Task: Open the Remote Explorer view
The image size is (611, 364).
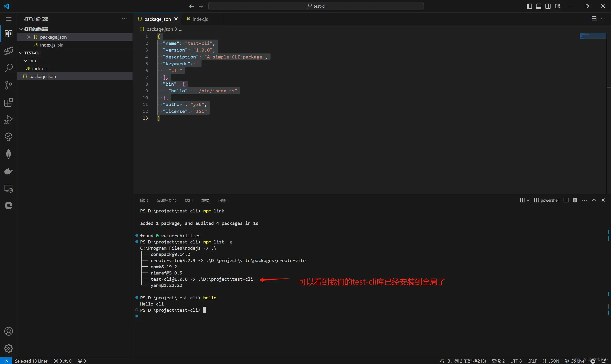Action: click(9, 188)
